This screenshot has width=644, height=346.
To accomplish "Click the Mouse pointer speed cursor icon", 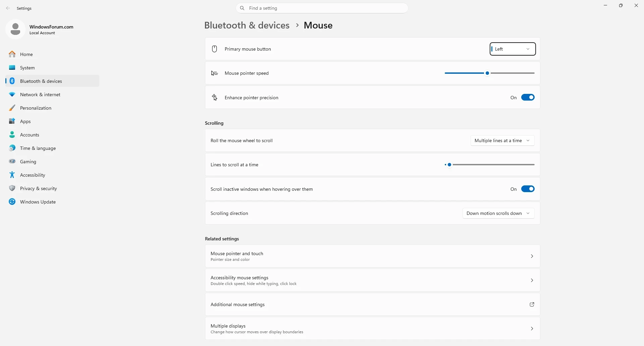I will 215,73.
